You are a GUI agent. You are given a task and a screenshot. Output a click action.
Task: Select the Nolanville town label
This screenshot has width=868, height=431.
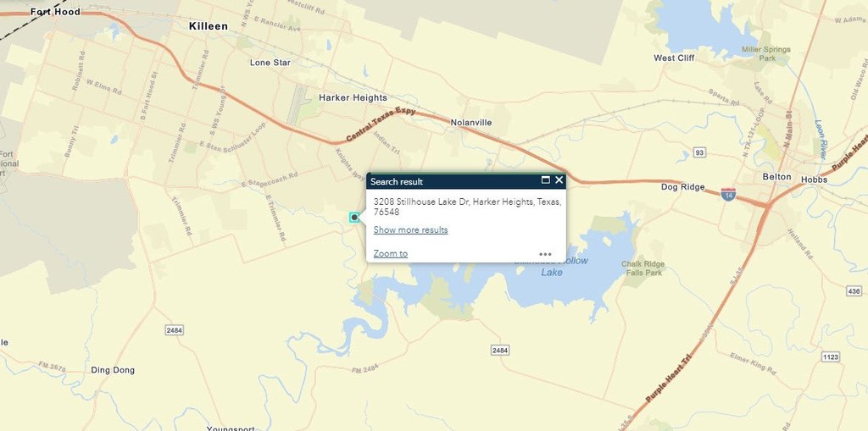click(x=471, y=122)
